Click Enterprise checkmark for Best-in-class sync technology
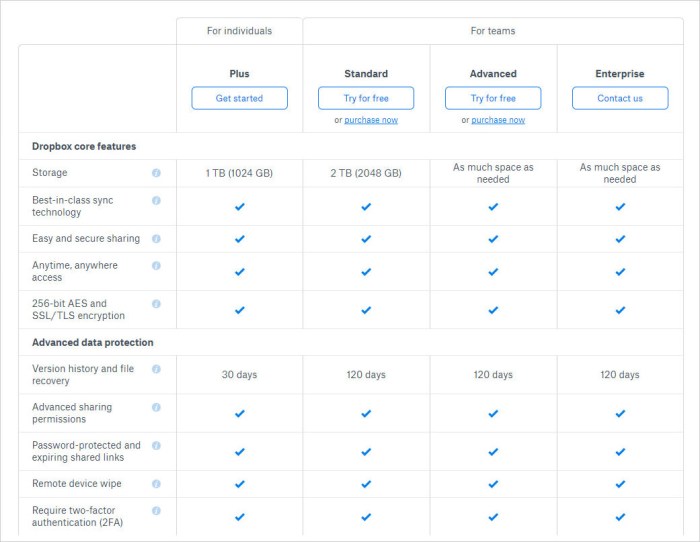This screenshot has height=542, width=700. [x=620, y=207]
